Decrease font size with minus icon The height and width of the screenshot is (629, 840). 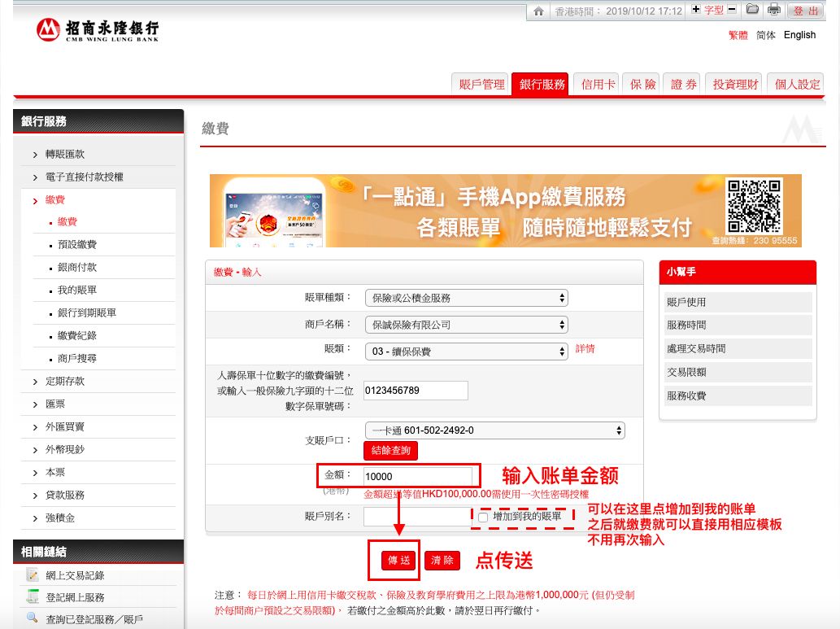point(732,9)
